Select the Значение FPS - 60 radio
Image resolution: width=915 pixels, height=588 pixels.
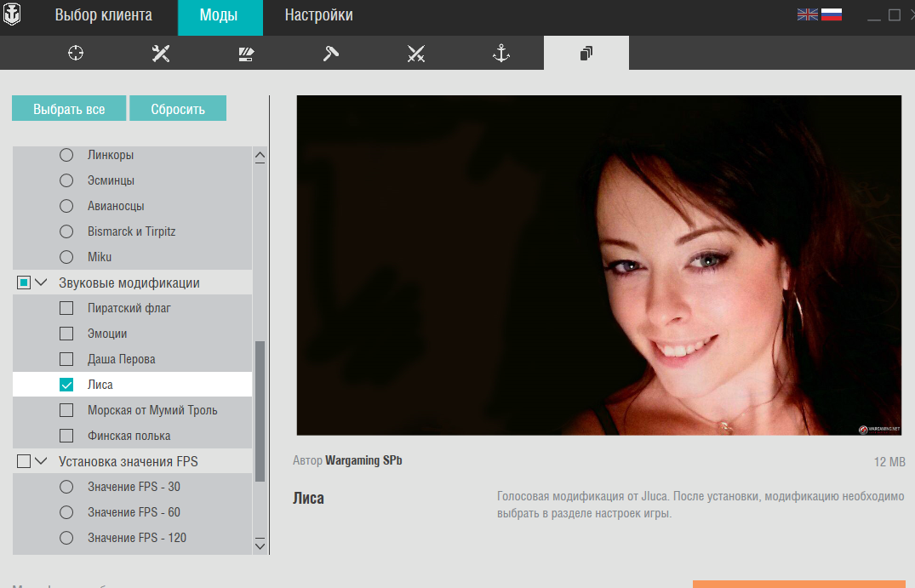click(x=66, y=512)
